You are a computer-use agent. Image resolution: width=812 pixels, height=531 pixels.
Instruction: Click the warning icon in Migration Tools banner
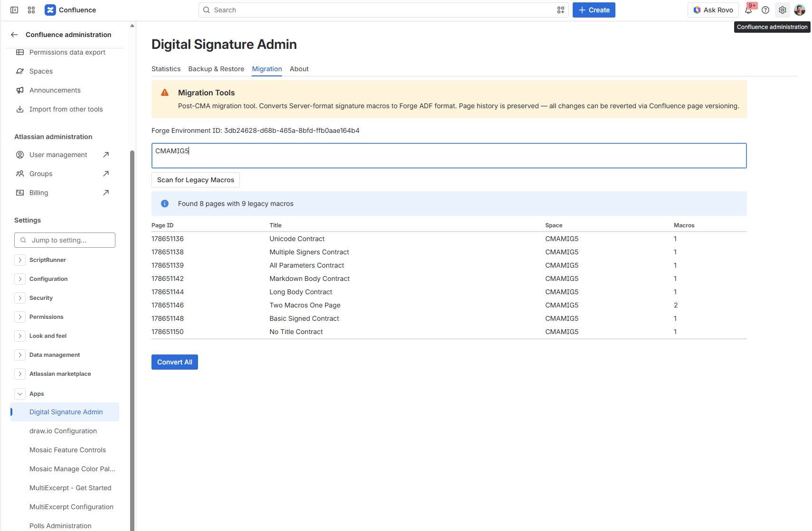point(165,93)
